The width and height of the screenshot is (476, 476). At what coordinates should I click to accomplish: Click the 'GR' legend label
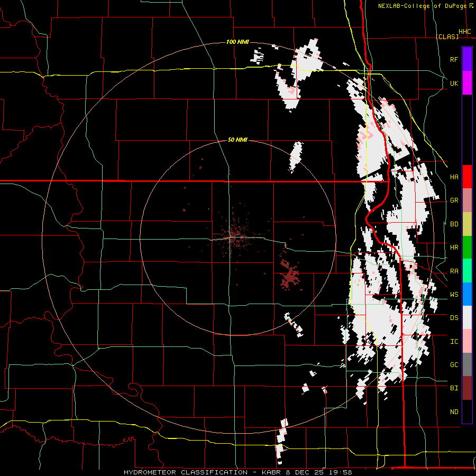coord(454,200)
